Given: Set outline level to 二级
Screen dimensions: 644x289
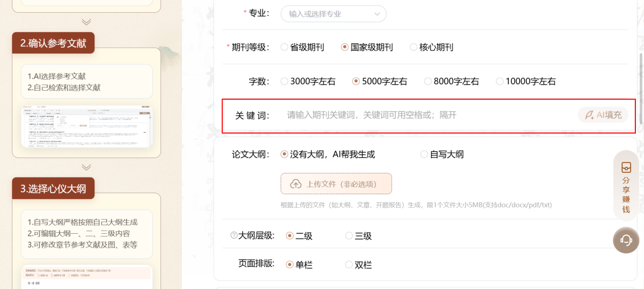Looking at the screenshot, I should [299, 236].
